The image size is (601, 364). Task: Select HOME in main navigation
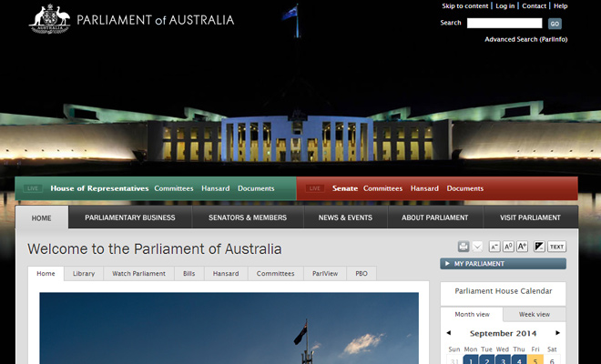[42, 217]
